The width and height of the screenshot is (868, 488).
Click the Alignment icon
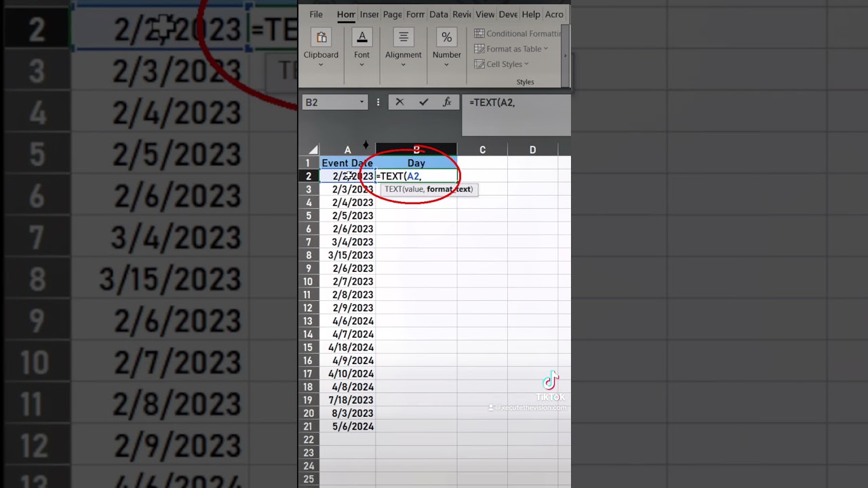[x=403, y=37]
